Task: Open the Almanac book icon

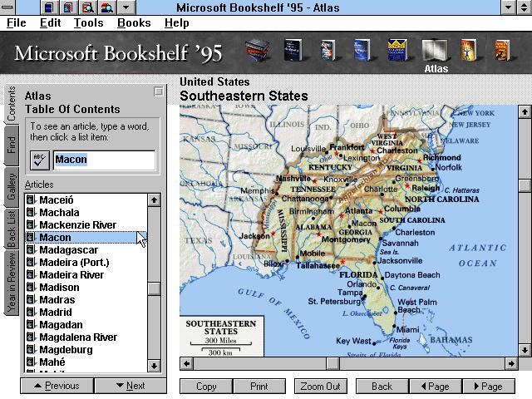Action: [502, 50]
